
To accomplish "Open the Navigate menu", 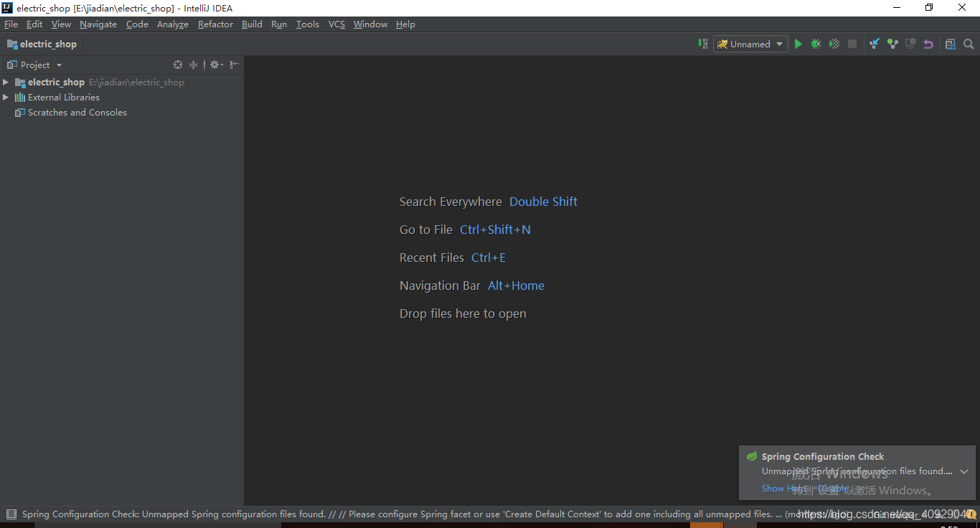I will (x=98, y=24).
